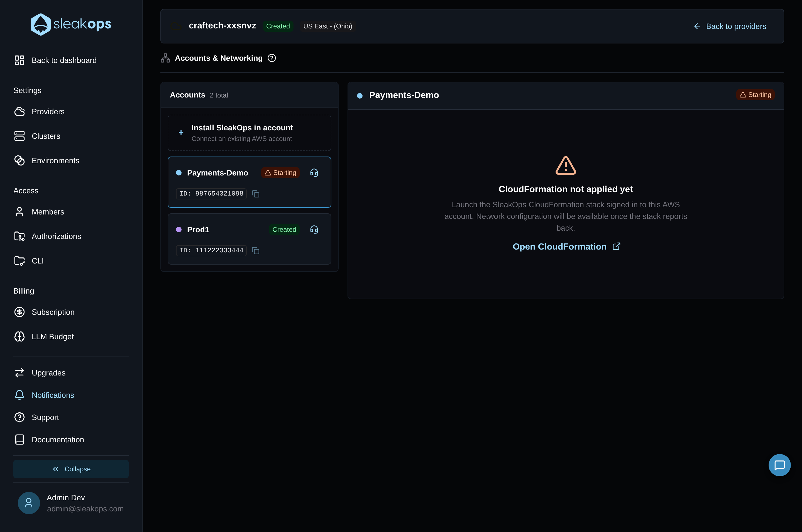Open the Environments page
802x532 pixels.
pos(47,160)
